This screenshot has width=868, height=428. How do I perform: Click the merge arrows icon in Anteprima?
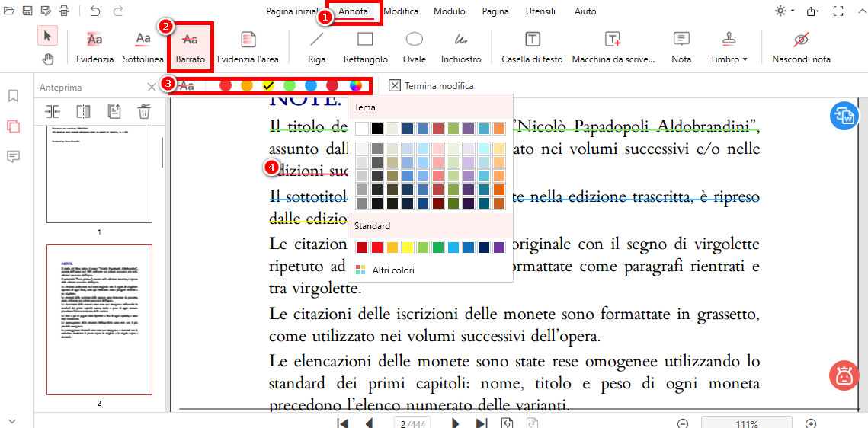[x=53, y=112]
